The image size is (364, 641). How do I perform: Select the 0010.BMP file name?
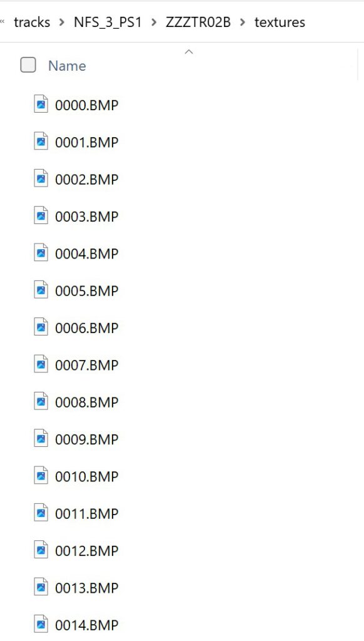(86, 476)
